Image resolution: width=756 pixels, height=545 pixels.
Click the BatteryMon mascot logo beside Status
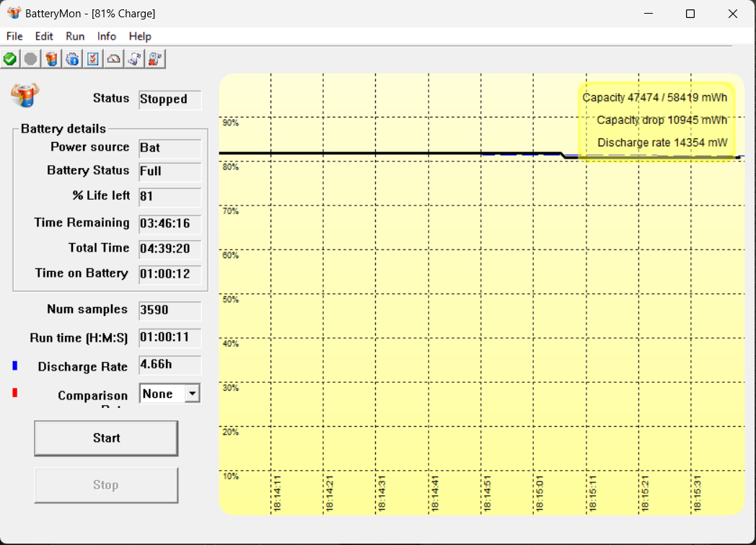point(25,94)
